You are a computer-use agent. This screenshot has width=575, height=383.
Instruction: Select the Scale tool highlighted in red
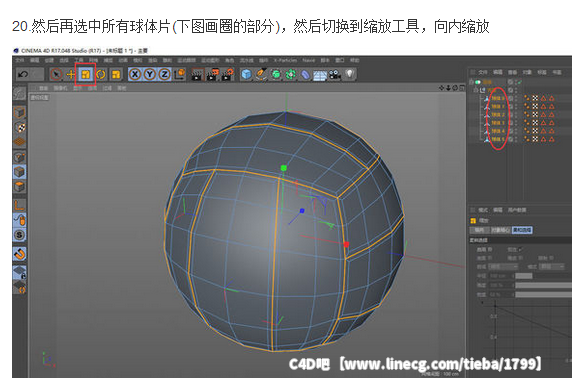click(x=85, y=74)
